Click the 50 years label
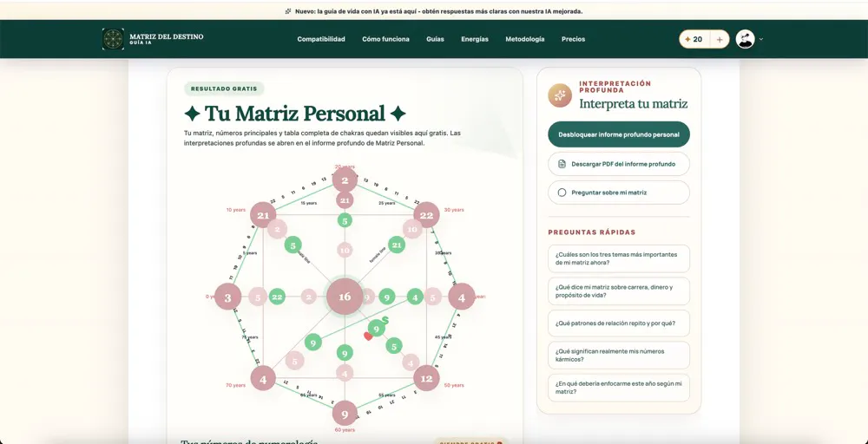The width and height of the screenshot is (868, 444). pos(454,385)
